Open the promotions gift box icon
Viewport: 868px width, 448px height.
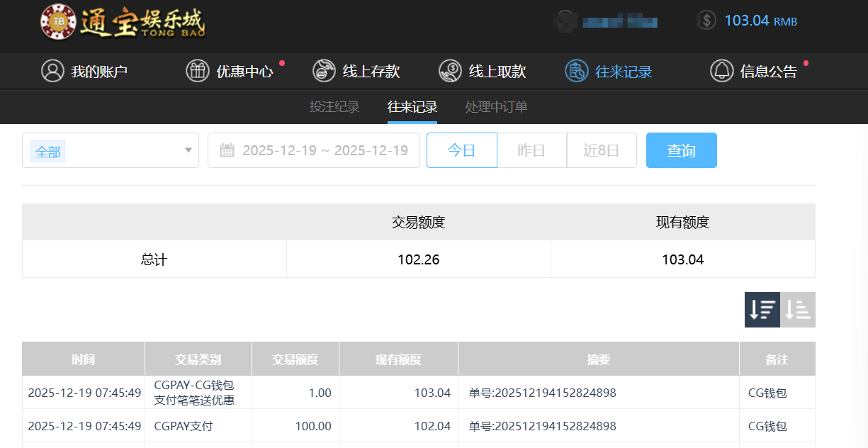coord(198,71)
